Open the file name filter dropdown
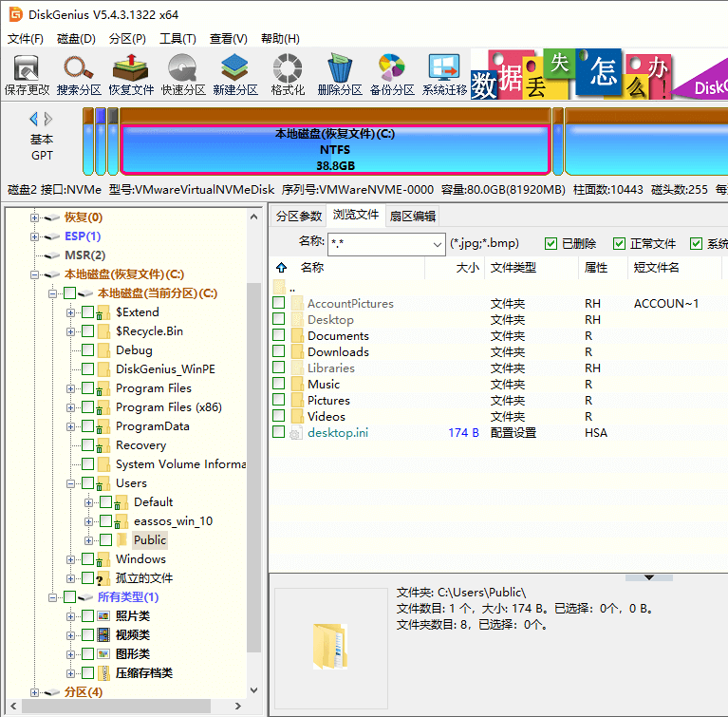Screen dimensions: 728x717 (x=436, y=244)
